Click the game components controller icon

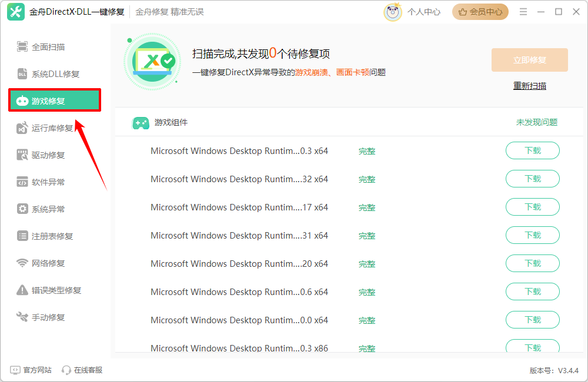pyautogui.click(x=141, y=123)
